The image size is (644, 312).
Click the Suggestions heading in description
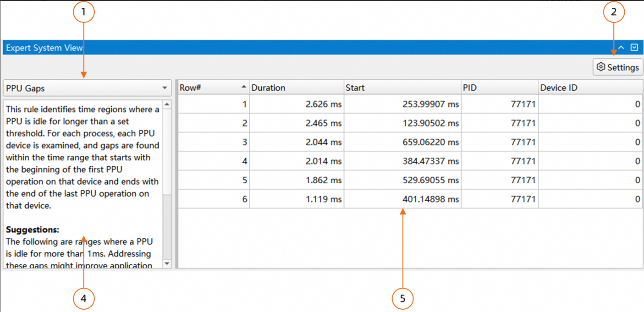tap(33, 230)
